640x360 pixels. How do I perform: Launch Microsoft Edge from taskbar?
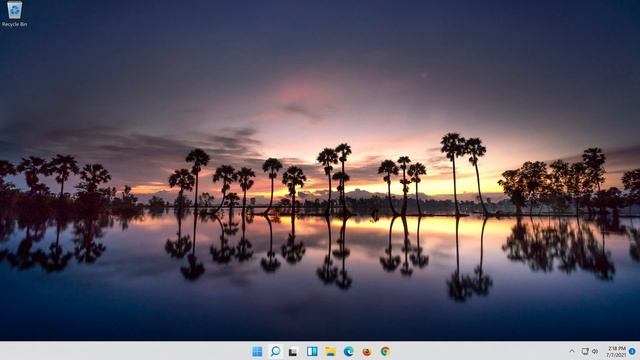coord(348,351)
